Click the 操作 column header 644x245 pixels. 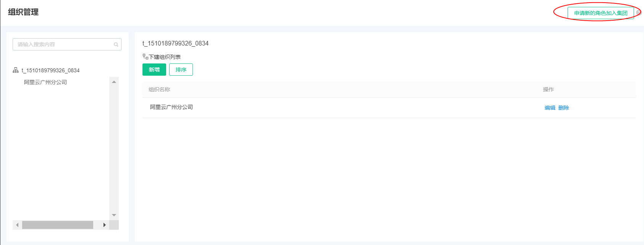(548, 89)
